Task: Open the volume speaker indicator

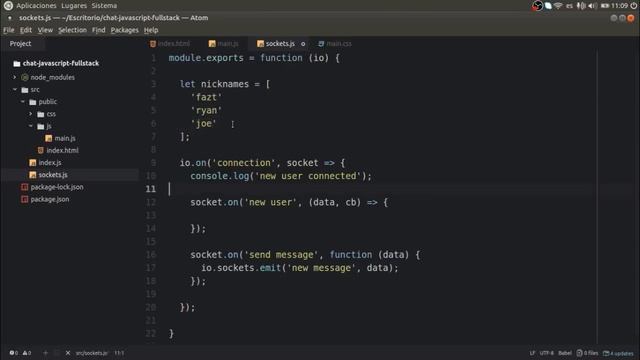Action: tap(593, 6)
